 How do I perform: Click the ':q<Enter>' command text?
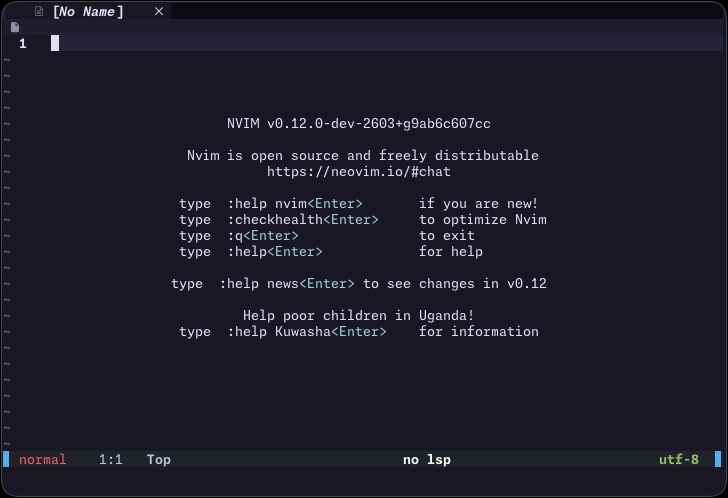(263, 236)
